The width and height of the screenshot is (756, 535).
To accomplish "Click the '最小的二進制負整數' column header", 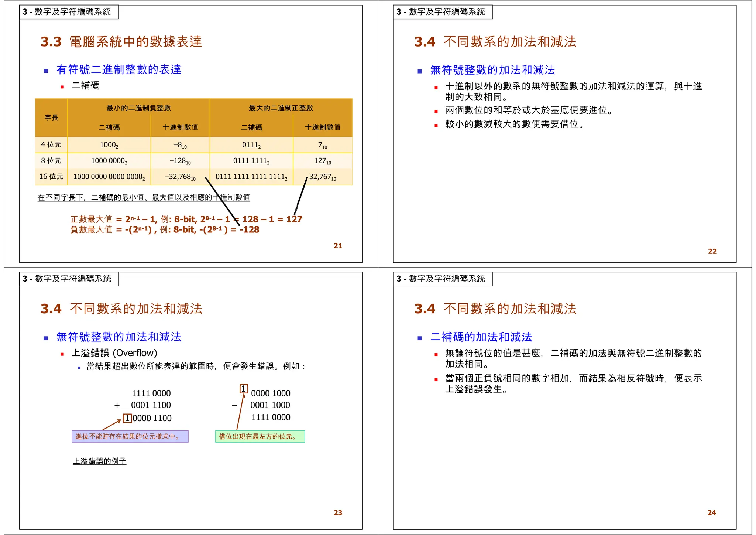I will [x=138, y=108].
